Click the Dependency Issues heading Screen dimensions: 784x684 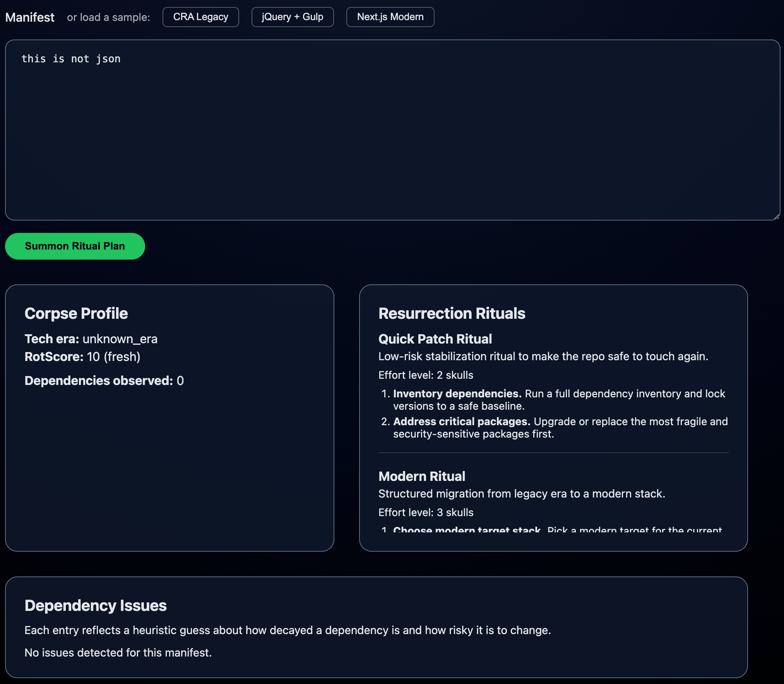click(x=96, y=605)
